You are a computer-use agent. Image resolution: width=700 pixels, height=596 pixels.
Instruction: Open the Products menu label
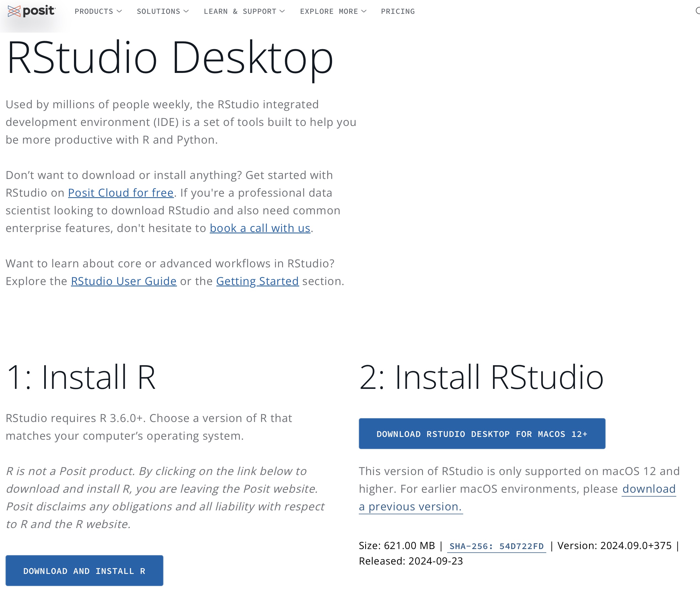[x=94, y=12]
